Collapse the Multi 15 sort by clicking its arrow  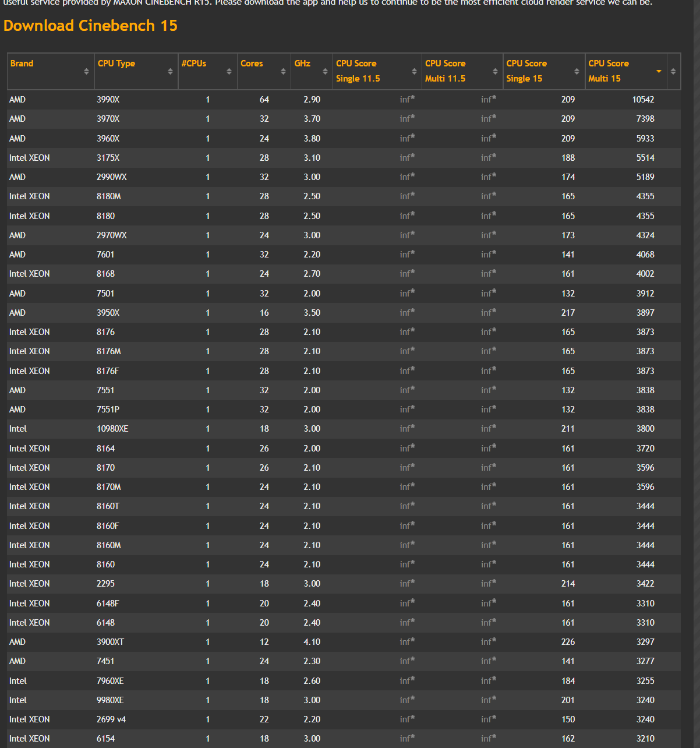tap(658, 71)
